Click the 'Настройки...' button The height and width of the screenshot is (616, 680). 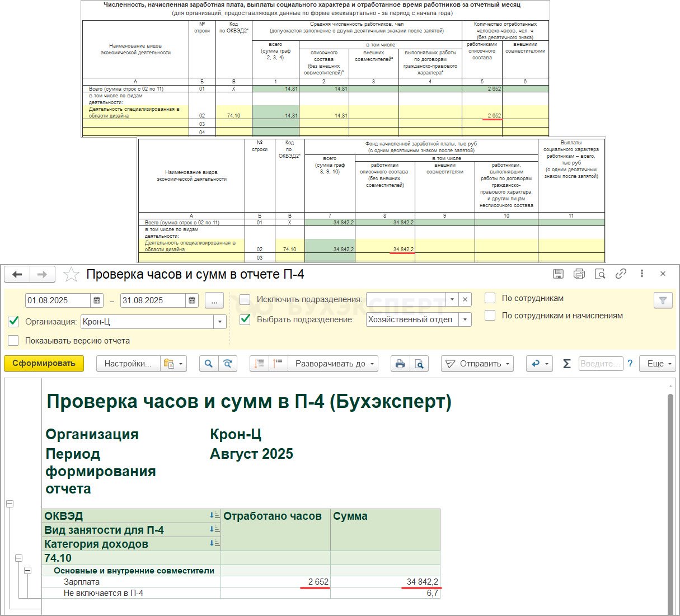pos(128,364)
